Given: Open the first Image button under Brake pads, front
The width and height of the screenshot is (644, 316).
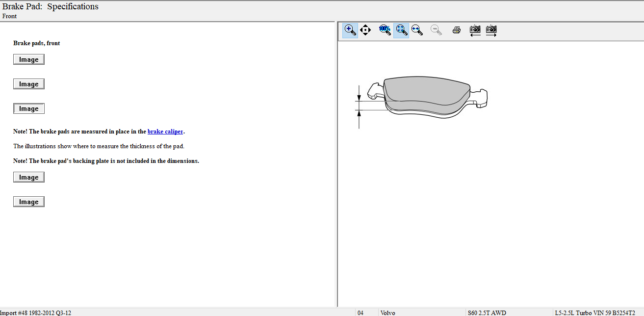Looking at the screenshot, I should pos(29,59).
